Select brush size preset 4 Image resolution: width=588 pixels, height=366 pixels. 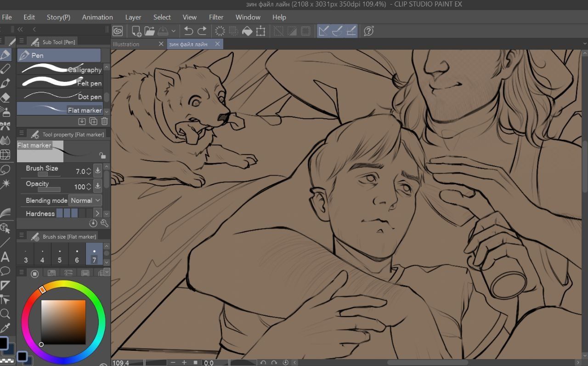pos(42,255)
